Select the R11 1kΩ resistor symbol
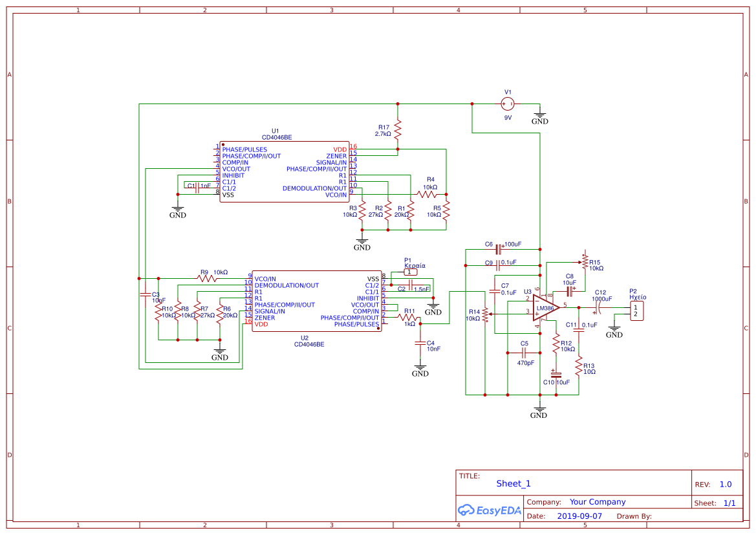 (x=408, y=318)
